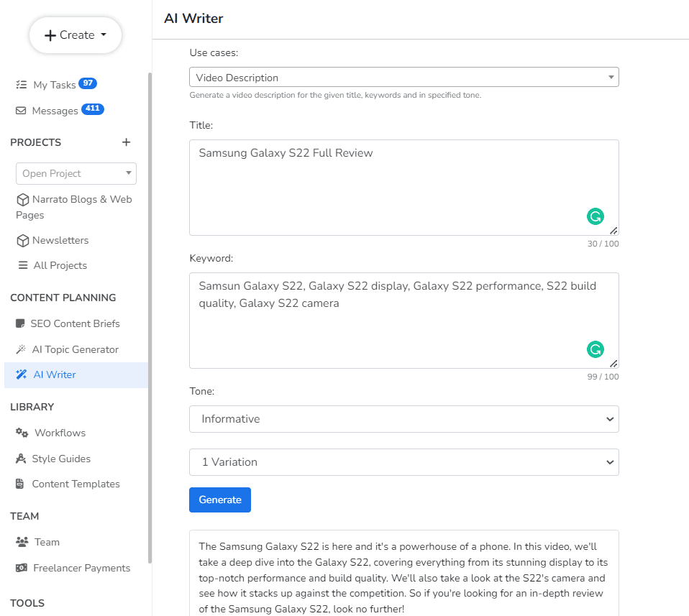Image resolution: width=689 pixels, height=616 pixels.
Task: Open My Tasks 97 badge
Action: 88,83
